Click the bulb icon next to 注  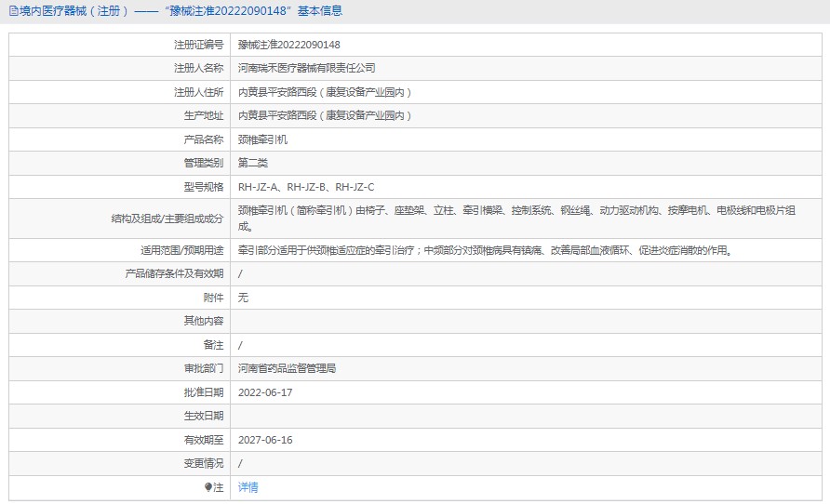click(x=208, y=487)
